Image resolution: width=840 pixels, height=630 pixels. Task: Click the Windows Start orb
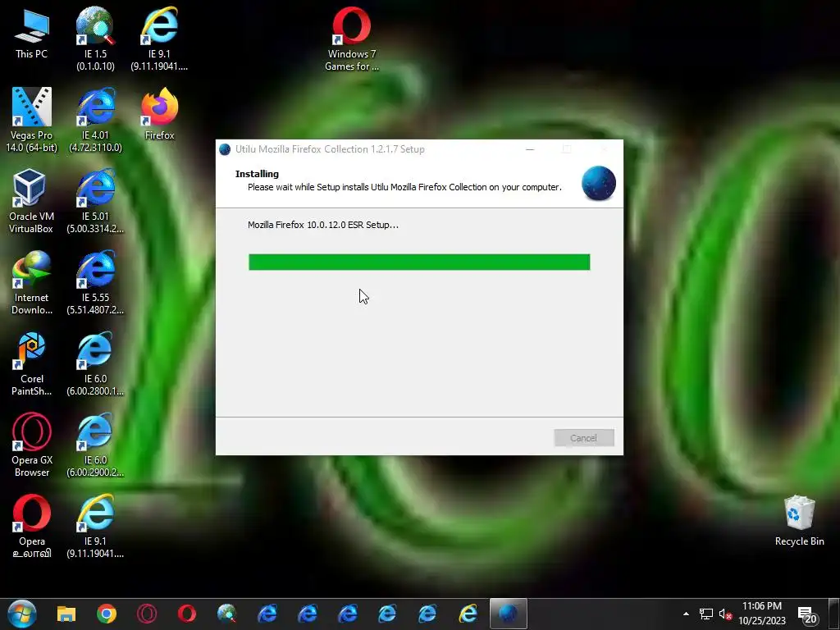pos(22,614)
